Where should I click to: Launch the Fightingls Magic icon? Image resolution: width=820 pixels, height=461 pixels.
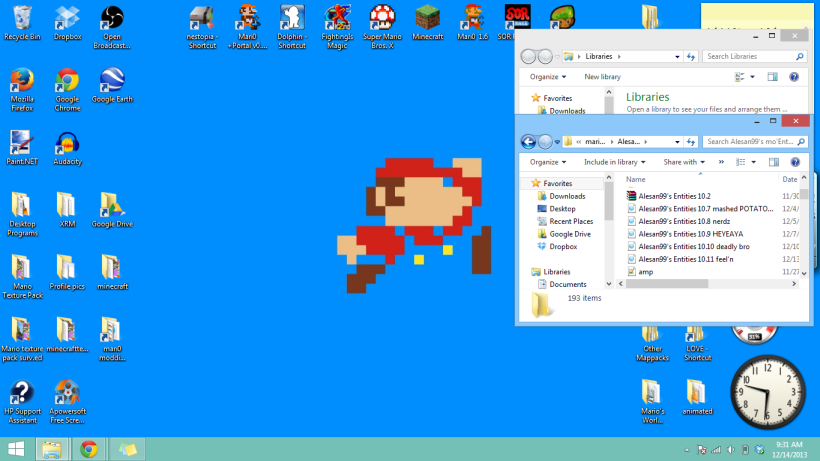(x=337, y=28)
